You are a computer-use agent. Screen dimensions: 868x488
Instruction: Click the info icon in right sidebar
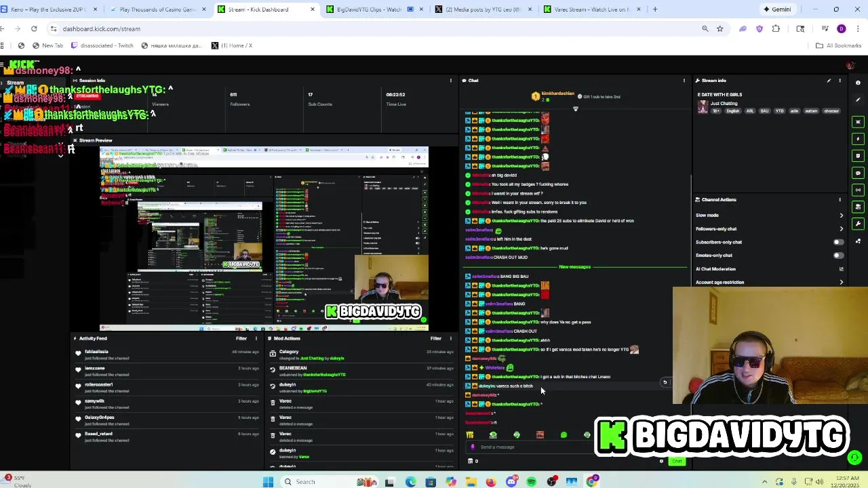[858, 83]
